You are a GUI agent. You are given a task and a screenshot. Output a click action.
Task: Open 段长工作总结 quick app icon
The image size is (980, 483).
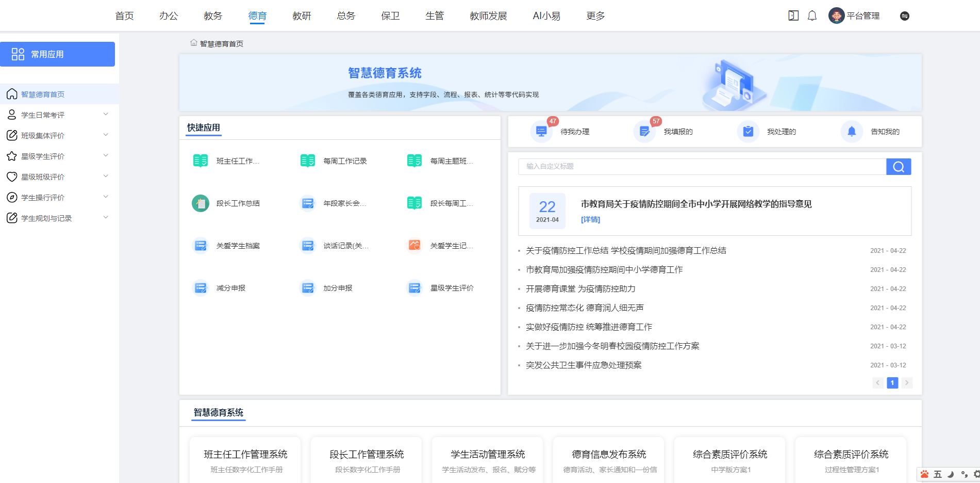click(201, 203)
